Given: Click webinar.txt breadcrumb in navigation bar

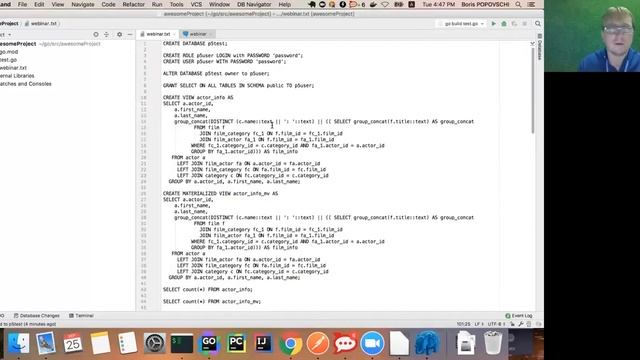Looking at the screenshot, I should coord(41,24).
